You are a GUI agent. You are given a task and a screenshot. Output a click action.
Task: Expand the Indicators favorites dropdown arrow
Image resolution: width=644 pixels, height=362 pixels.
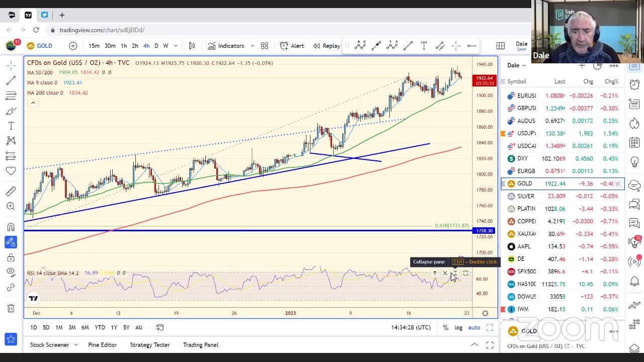pos(253,46)
